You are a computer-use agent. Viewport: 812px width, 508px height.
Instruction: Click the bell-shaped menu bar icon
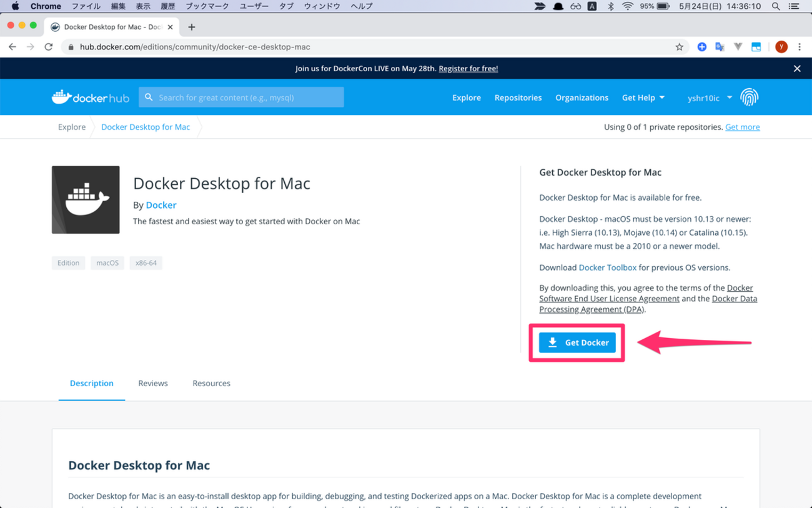pos(558,6)
